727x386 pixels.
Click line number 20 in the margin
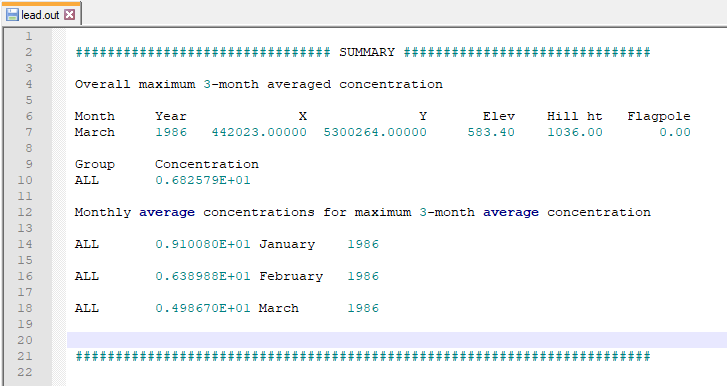point(25,340)
